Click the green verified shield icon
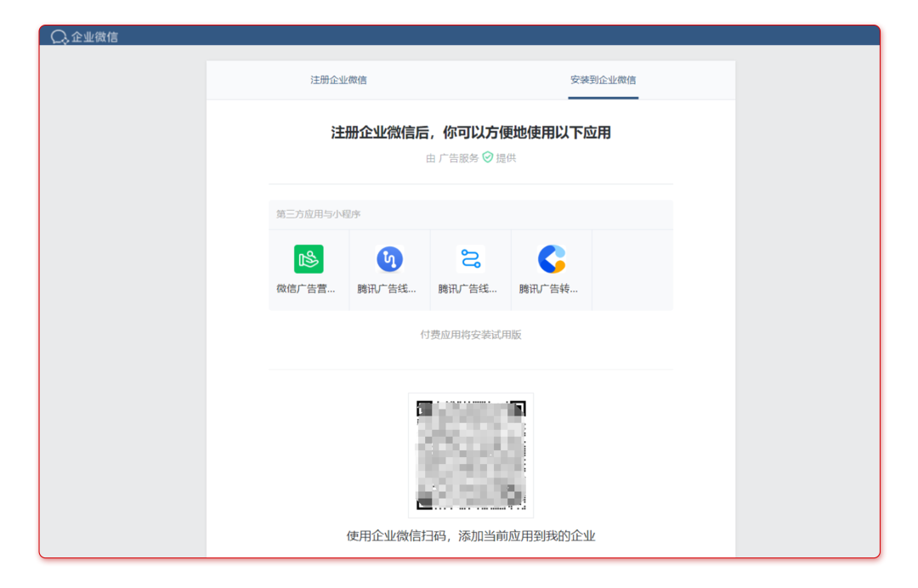Viewport: 918px width, 588px height. [x=488, y=157]
